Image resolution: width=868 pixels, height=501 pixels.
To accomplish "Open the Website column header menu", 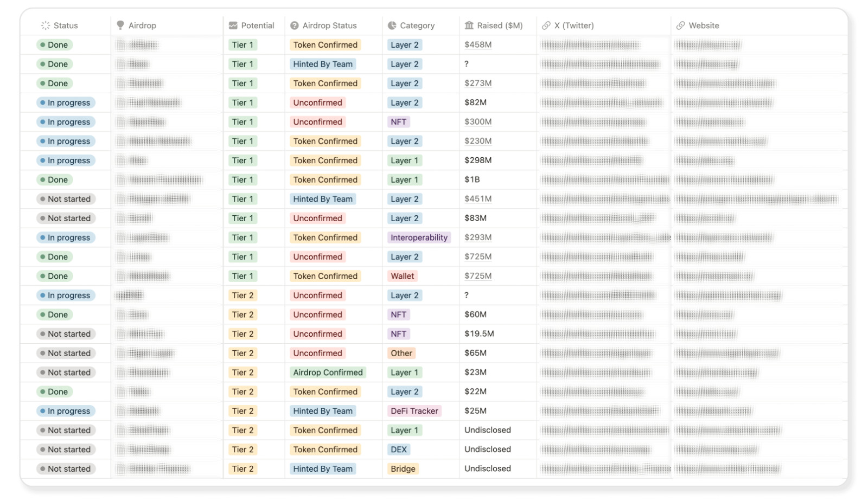I will click(759, 25).
